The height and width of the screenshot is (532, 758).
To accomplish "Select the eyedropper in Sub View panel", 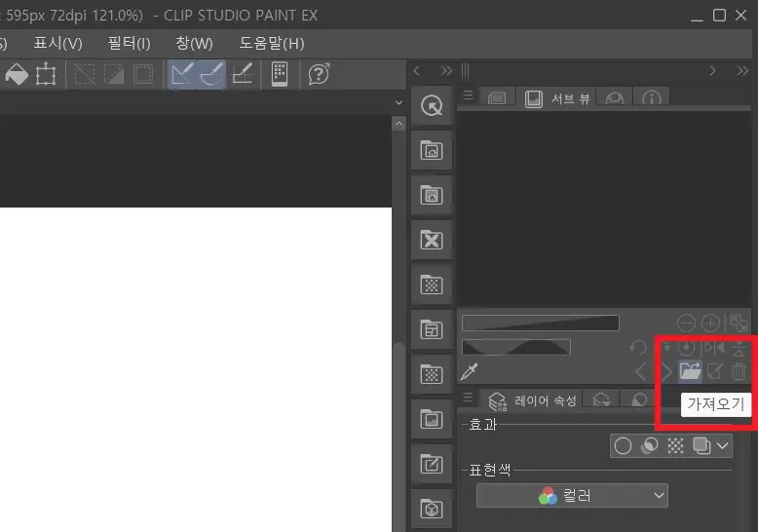I will pyautogui.click(x=471, y=371).
